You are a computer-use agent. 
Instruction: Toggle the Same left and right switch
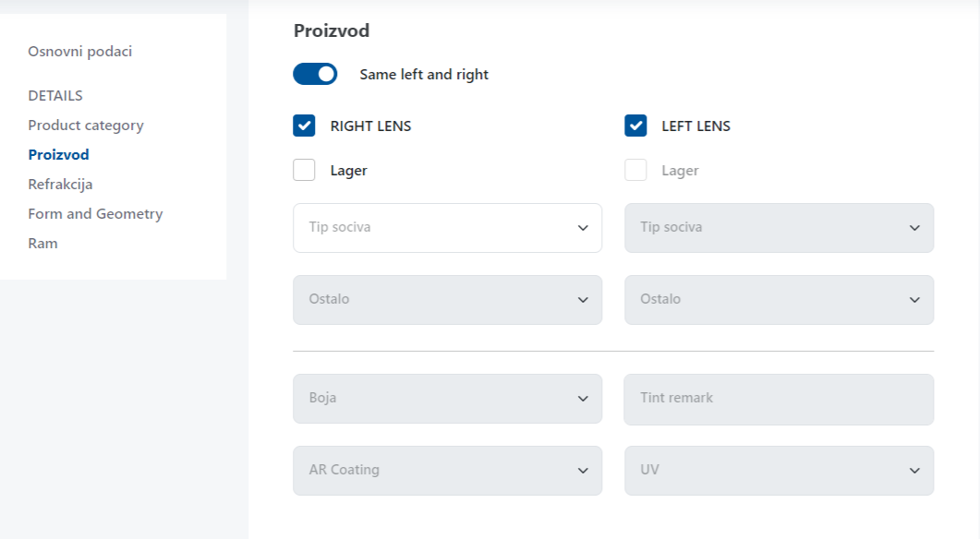[315, 74]
